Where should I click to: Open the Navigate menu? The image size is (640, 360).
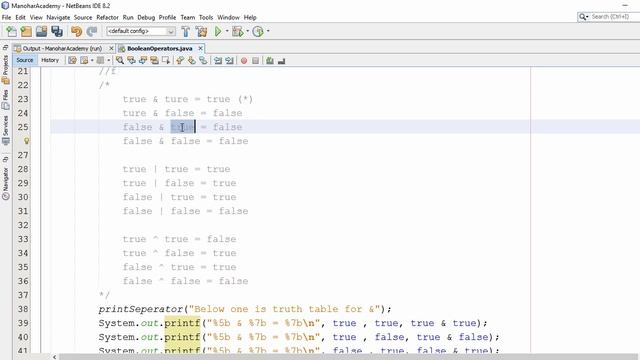(58, 17)
